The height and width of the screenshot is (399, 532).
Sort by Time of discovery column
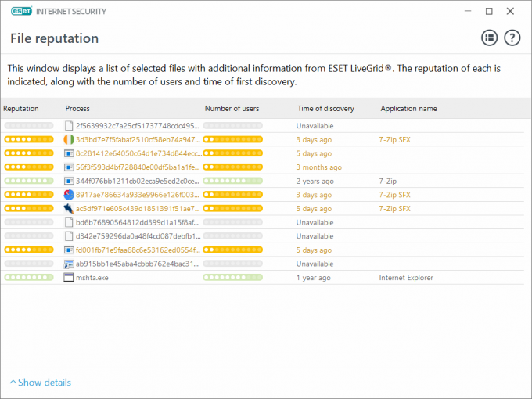[325, 109]
